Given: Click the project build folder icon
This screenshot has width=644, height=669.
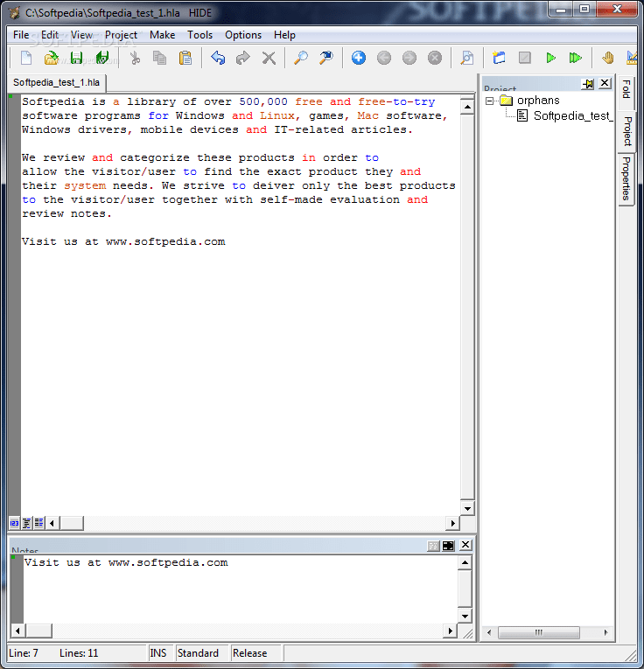Looking at the screenshot, I should coord(499,58).
